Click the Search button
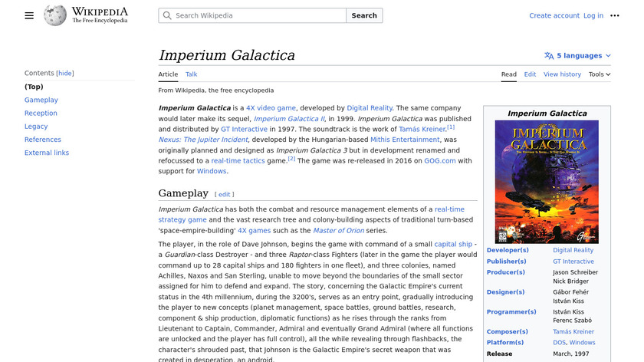 [364, 15]
